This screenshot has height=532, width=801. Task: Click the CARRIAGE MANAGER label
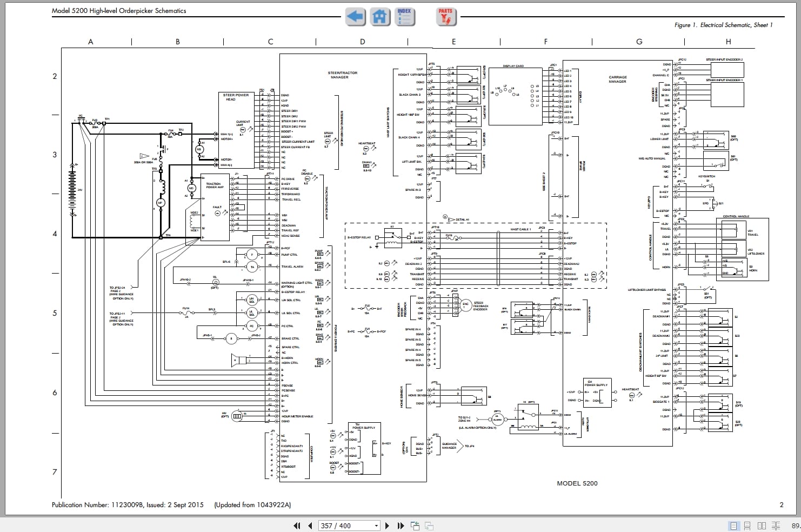(x=618, y=79)
